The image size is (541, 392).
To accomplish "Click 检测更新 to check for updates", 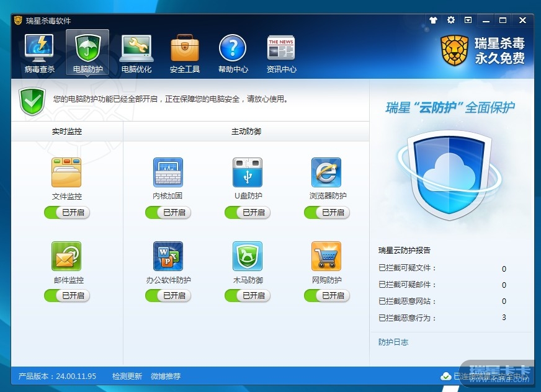I will [127, 376].
